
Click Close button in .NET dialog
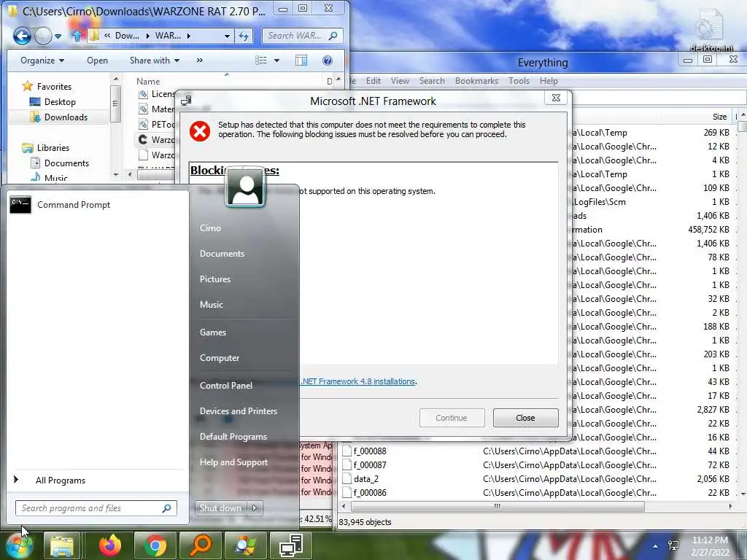[525, 418]
